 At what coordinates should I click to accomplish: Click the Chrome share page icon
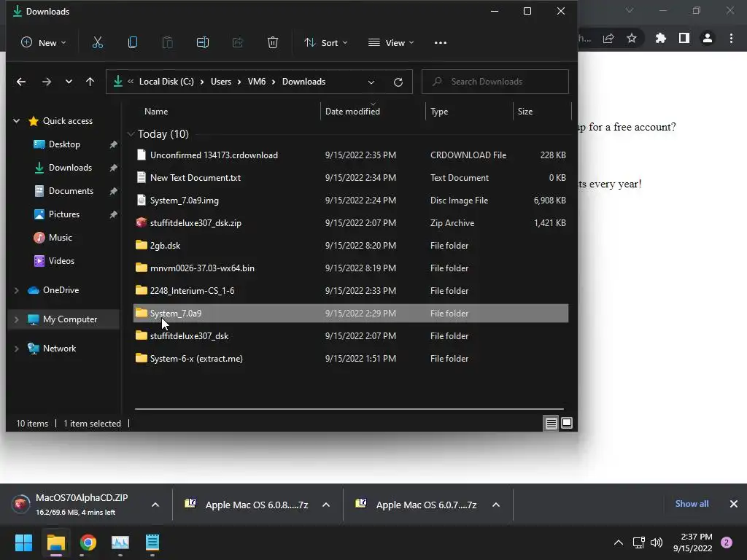point(608,38)
